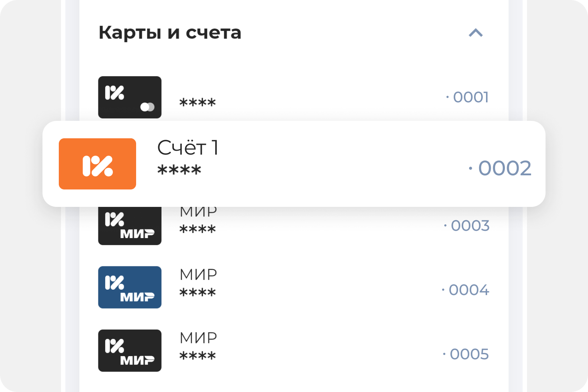Open the Счёт 1 account label
This screenshot has height=392, width=588.
click(x=188, y=148)
